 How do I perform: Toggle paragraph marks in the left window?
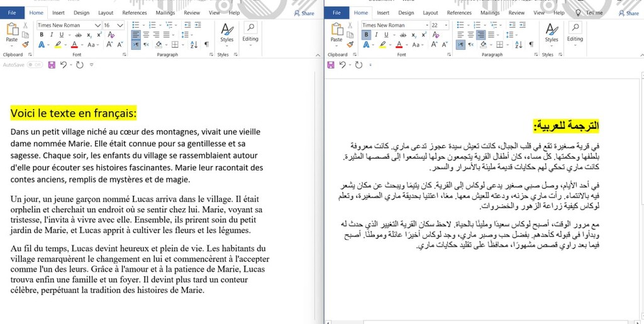[206, 45]
